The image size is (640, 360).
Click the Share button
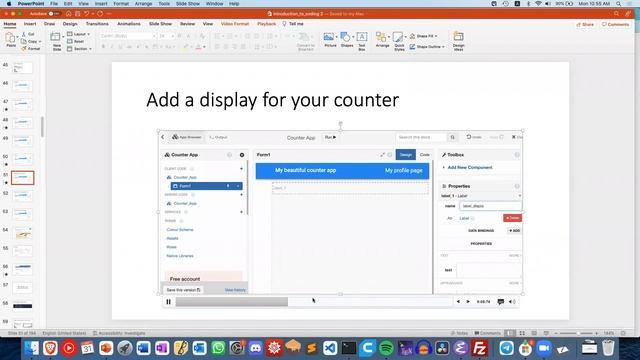point(585,24)
